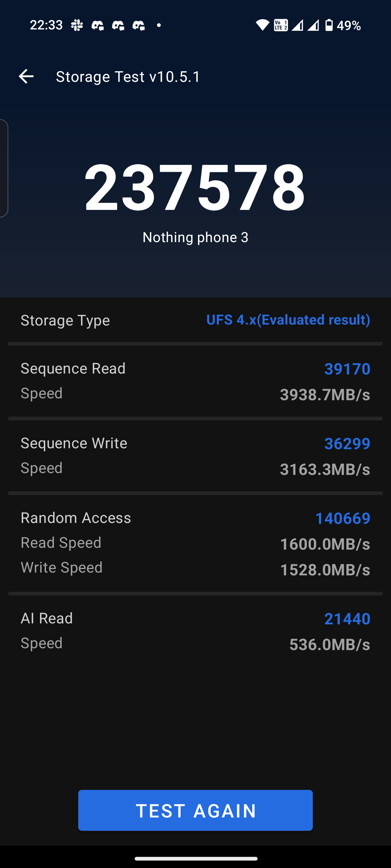Tap the Random Access score 140669
The image size is (391, 868).
coord(342,518)
